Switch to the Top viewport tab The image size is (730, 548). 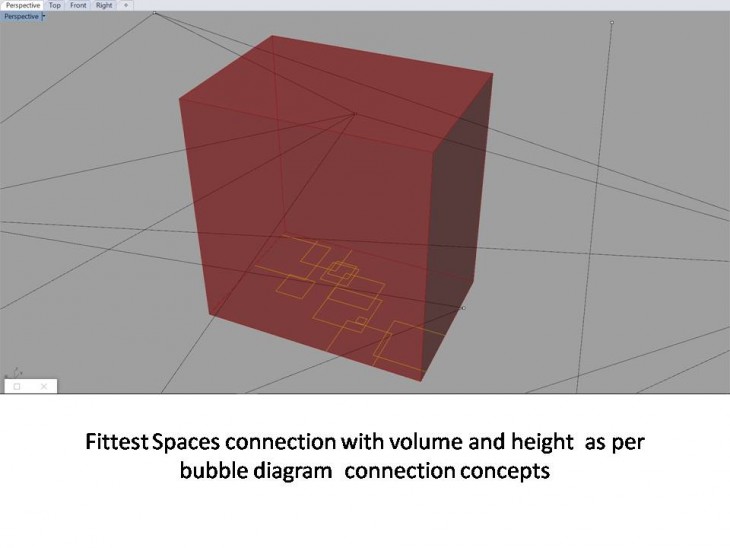[x=55, y=5]
